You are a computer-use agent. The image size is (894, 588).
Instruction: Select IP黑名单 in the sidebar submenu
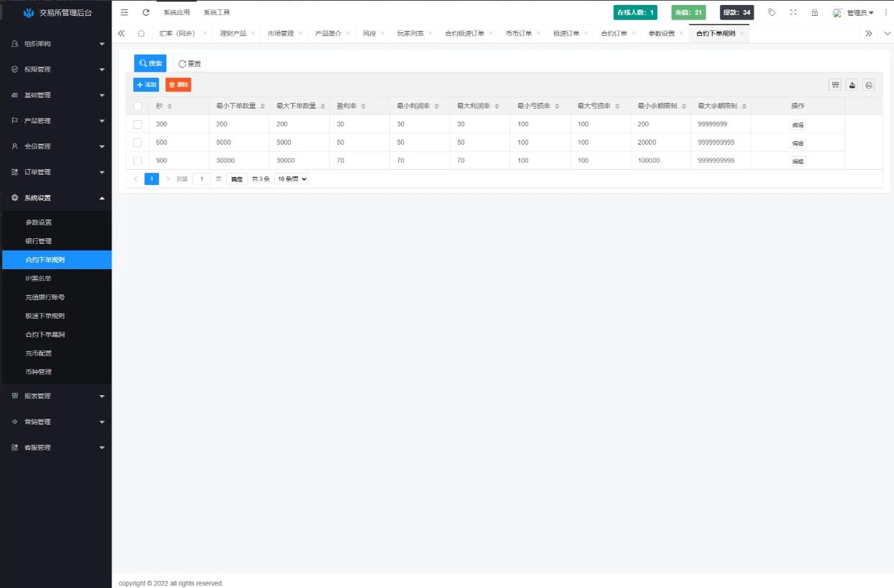(39, 279)
